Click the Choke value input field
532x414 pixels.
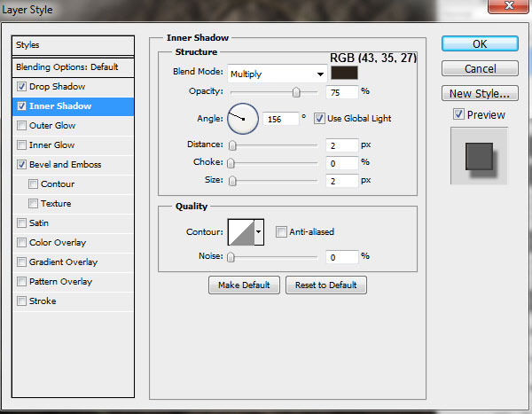342,163
